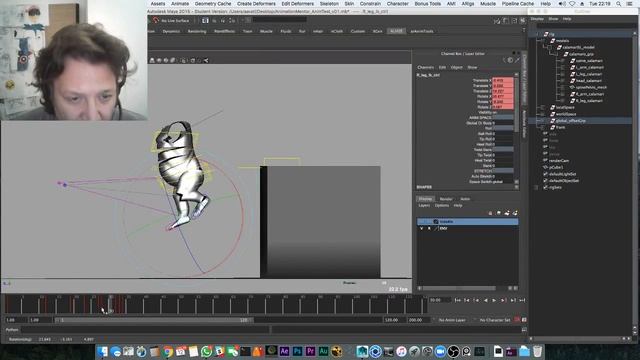The width and height of the screenshot is (640, 360).
Task: Select renderCam in the Outliner
Action: click(x=559, y=160)
